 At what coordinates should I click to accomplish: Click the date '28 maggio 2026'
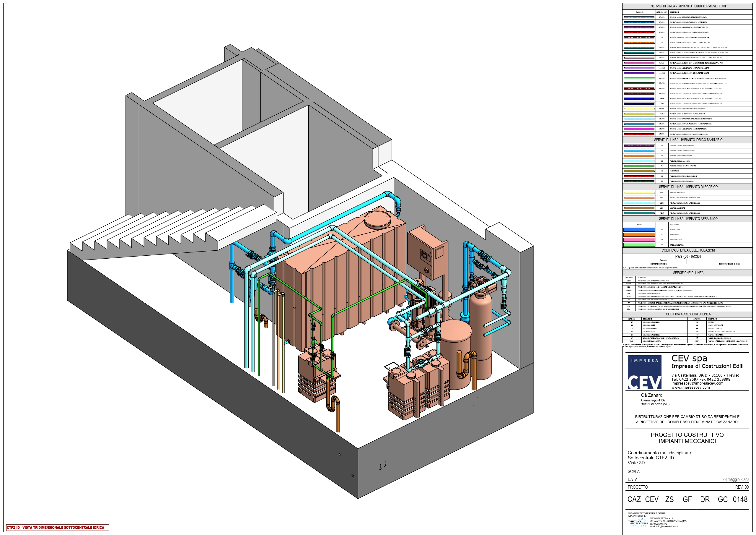[x=735, y=480]
